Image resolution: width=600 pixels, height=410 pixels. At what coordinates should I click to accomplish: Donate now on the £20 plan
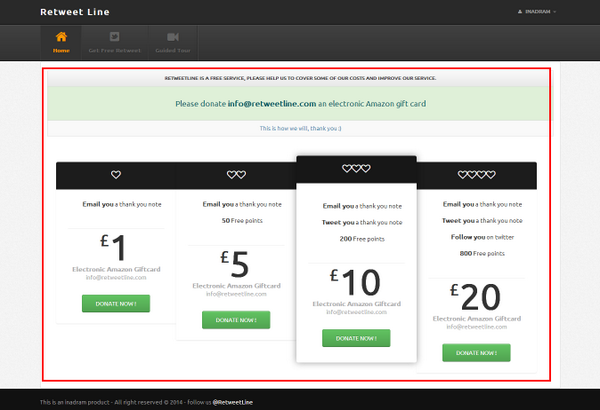tap(476, 353)
